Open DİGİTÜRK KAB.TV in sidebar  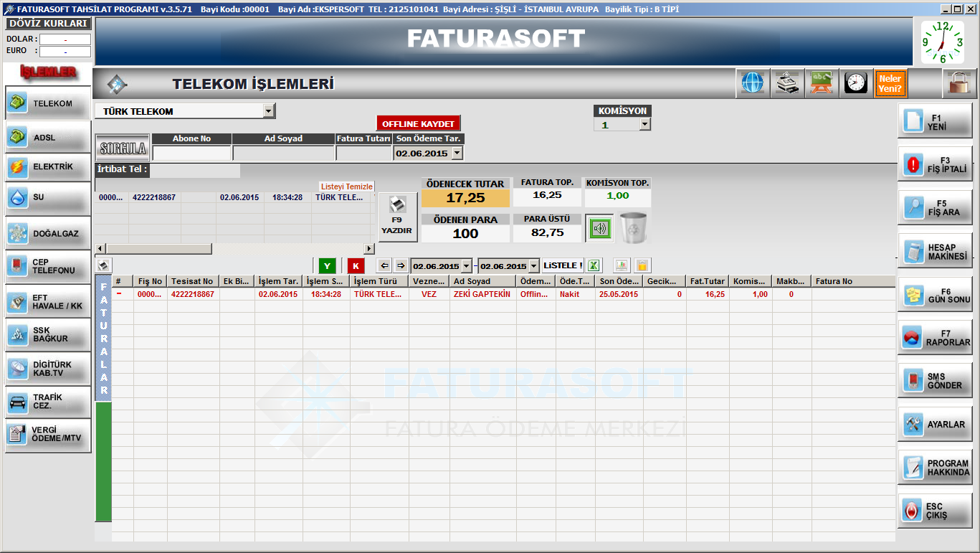tap(49, 369)
